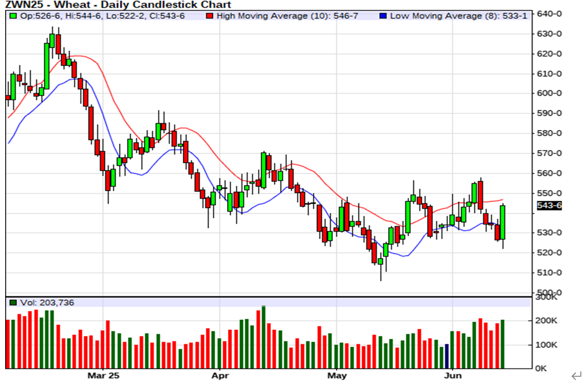Click the Apr date axis label

(220, 375)
